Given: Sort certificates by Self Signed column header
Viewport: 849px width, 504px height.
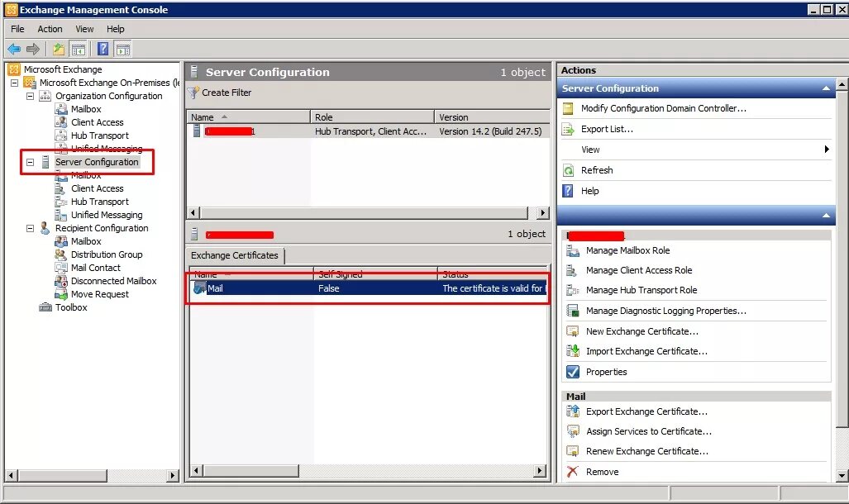Looking at the screenshot, I should coord(375,274).
